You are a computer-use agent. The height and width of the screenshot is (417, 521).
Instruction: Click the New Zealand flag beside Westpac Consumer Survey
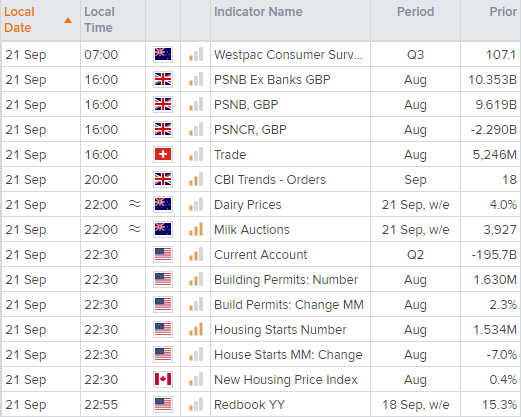tap(163, 54)
